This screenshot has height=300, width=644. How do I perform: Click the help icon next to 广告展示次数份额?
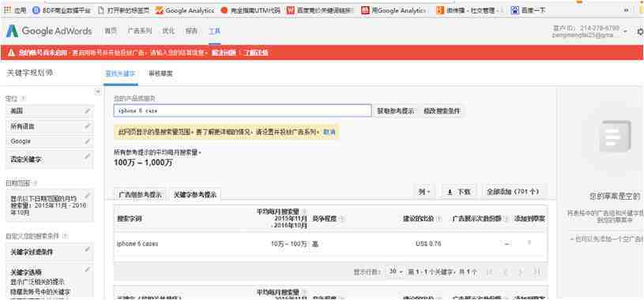(506, 219)
